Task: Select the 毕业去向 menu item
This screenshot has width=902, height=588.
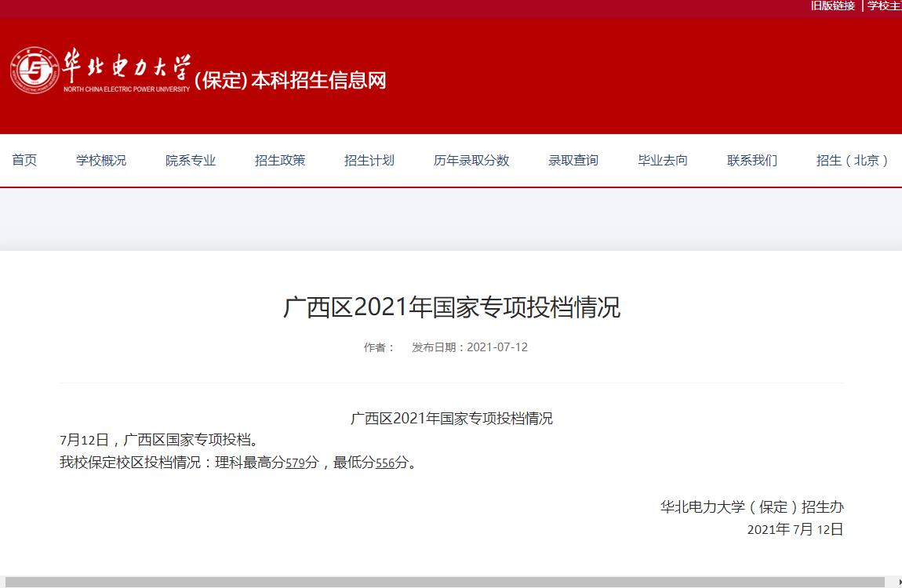Action: (663, 160)
